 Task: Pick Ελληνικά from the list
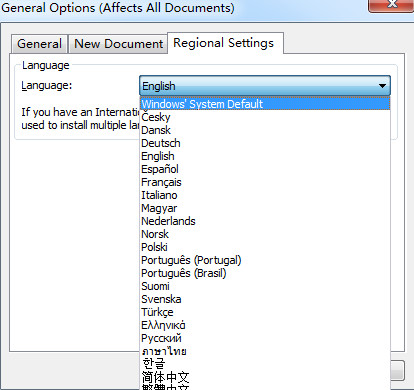point(265,325)
